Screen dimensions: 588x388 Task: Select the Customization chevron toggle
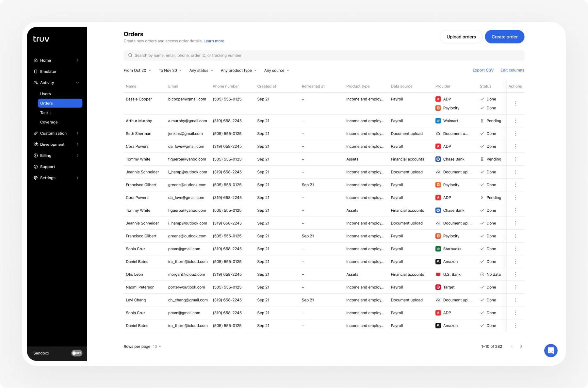pyautogui.click(x=77, y=133)
